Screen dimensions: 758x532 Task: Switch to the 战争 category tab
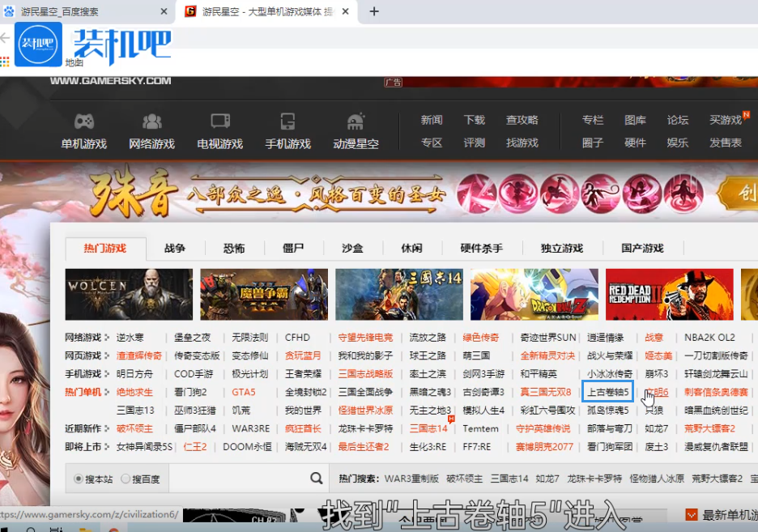pyautogui.click(x=175, y=249)
